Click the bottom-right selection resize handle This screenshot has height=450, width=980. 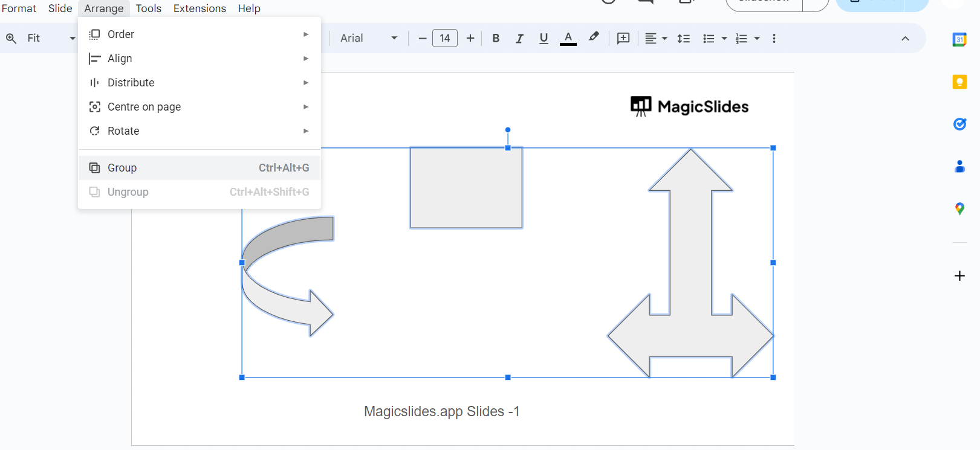[773, 378]
